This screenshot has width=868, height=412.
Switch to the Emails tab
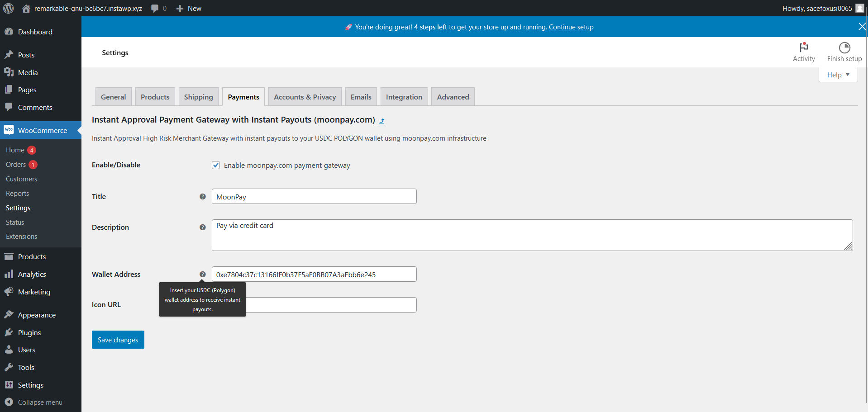click(x=361, y=97)
